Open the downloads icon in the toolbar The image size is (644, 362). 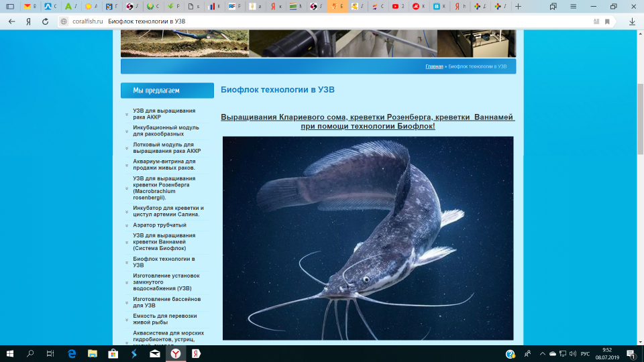(632, 21)
